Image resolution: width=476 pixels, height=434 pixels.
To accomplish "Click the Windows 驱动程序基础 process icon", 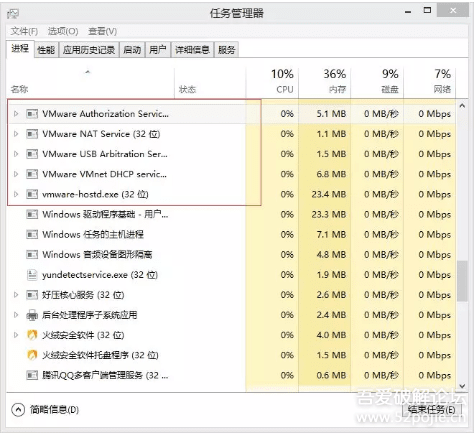I will pyautogui.click(x=32, y=214).
